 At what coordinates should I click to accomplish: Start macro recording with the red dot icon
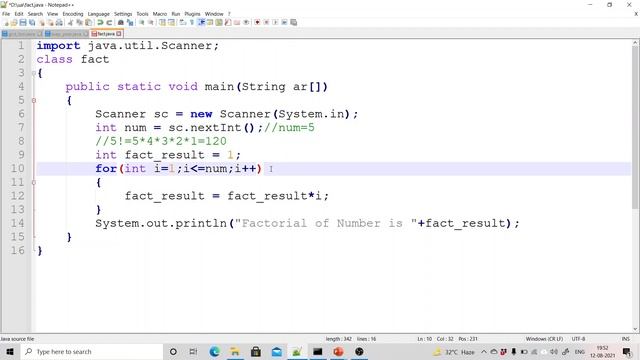[257, 22]
